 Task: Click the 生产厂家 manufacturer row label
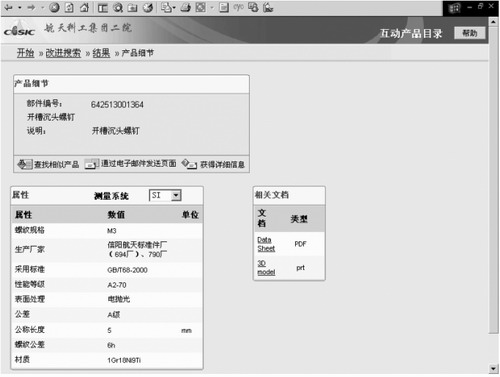pyautogui.click(x=30, y=249)
